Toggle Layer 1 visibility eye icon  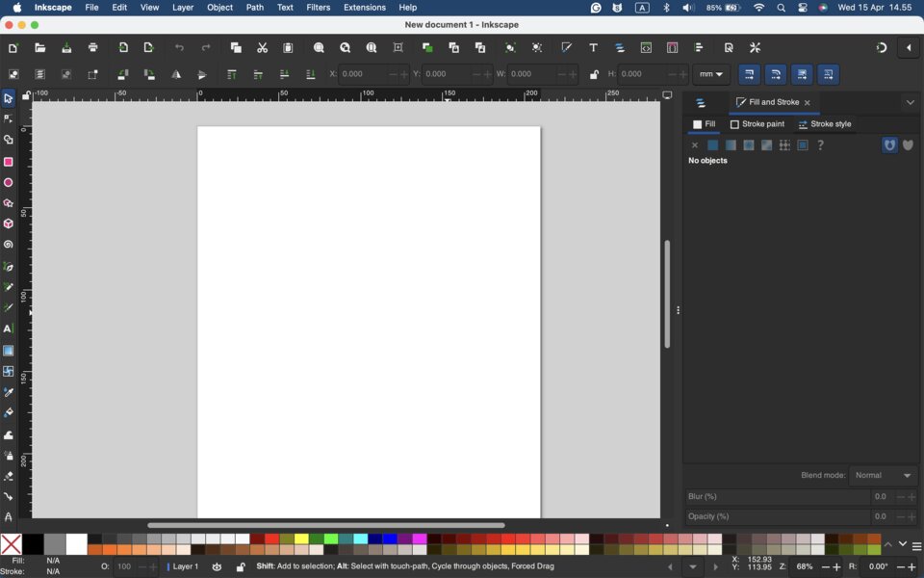[217, 566]
